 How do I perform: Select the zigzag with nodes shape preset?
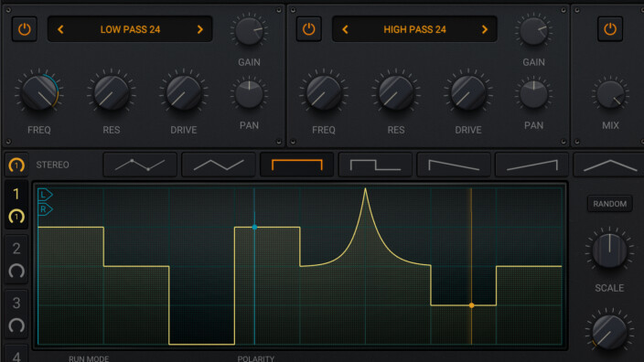click(140, 165)
